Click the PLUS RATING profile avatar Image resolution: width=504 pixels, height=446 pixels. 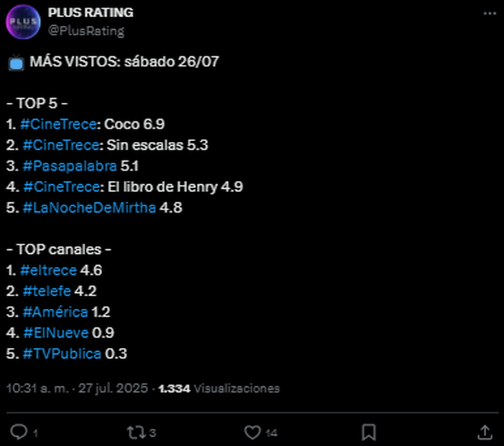(23, 22)
